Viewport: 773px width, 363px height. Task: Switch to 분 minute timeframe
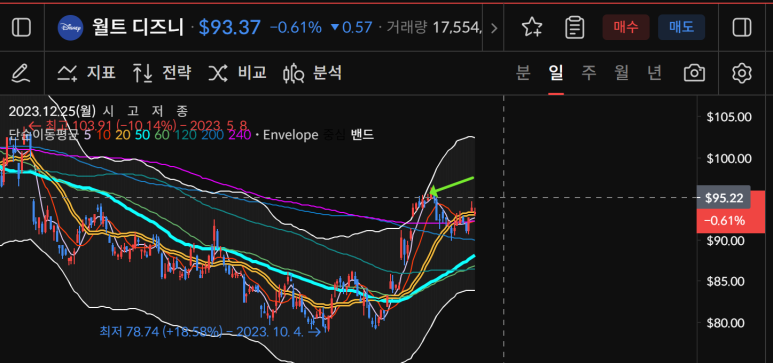point(523,73)
